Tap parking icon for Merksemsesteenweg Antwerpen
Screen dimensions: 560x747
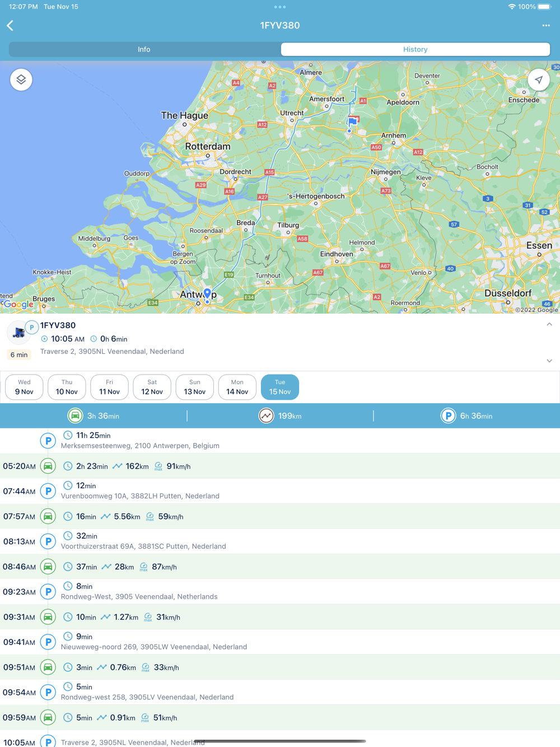[x=48, y=441]
